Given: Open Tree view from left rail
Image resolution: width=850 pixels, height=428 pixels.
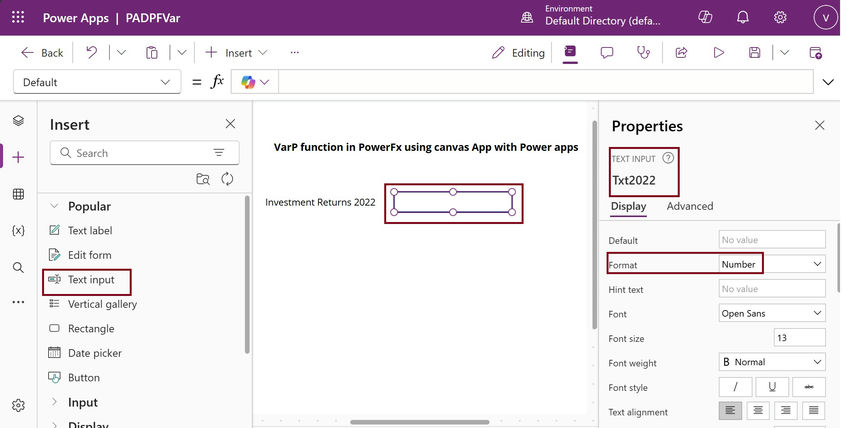Looking at the screenshot, I should 18,120.
